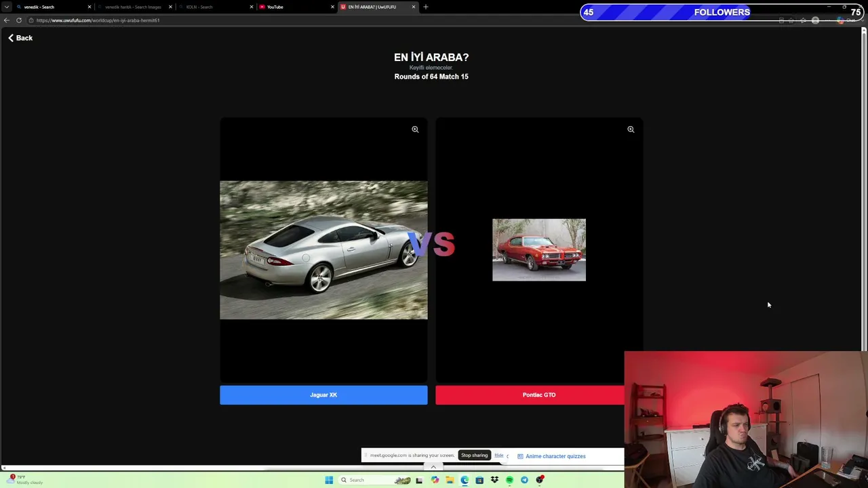Go back using the Back arrow link
Viewport: 868px width, 488px height.
pyautogui.click(x=20, y=38)
